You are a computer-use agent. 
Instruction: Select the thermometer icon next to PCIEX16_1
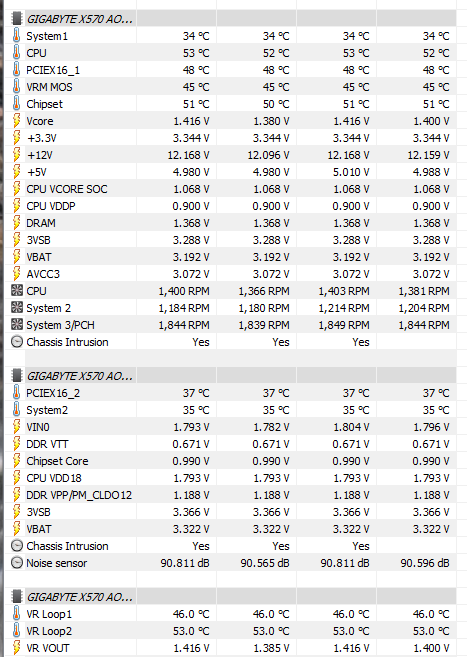[x=16, y=70]
